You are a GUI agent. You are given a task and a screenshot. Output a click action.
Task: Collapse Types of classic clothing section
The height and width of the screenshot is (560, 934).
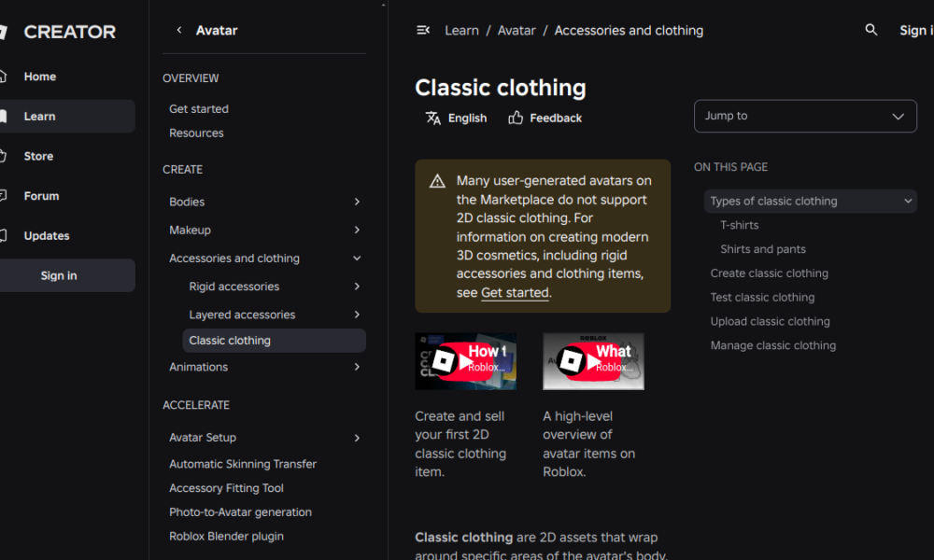click(x=908, y=202)
